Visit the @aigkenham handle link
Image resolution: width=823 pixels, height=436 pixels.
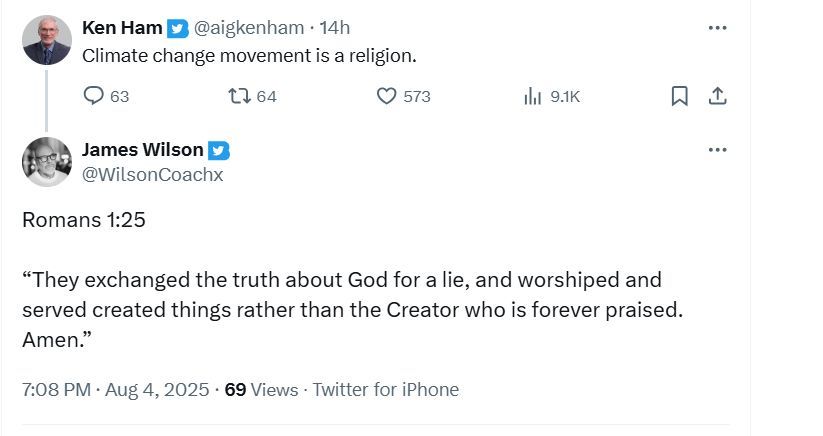[x=249, y=28]
